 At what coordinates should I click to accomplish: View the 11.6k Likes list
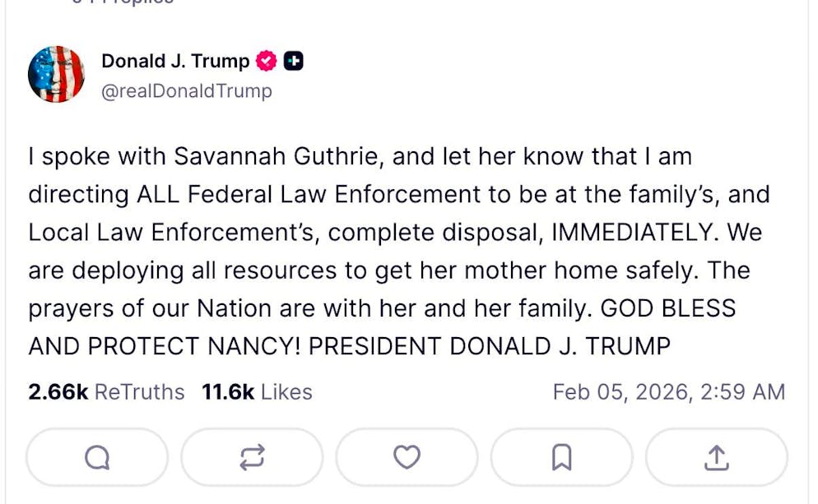click(x=257, y=392)
